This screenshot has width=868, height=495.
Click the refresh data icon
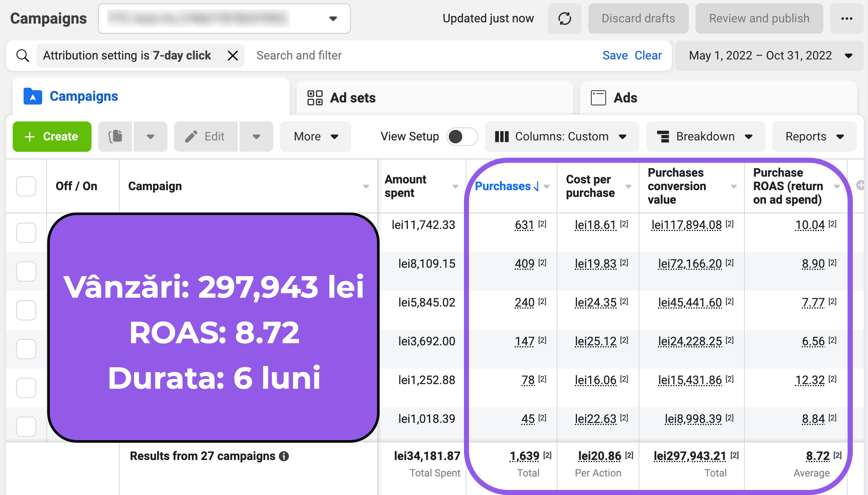pos(564,19)
